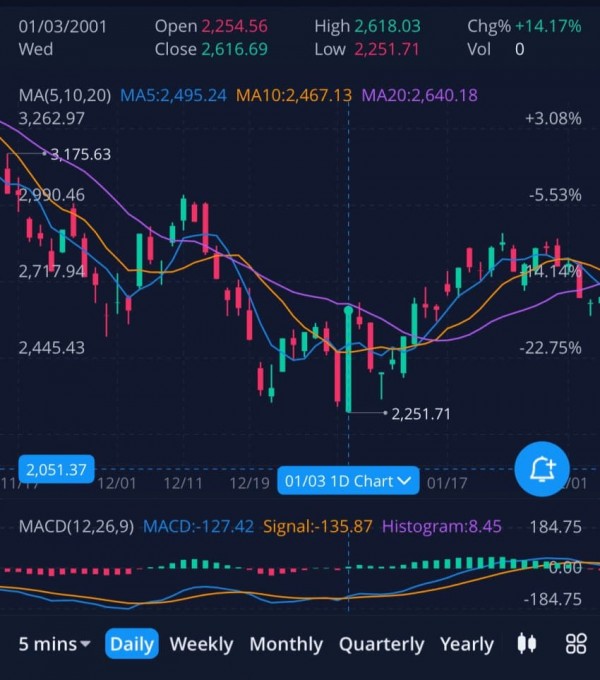Switch to the Monthly timeframe
Viewport: 600px width, 680px height.
(286, 644)
